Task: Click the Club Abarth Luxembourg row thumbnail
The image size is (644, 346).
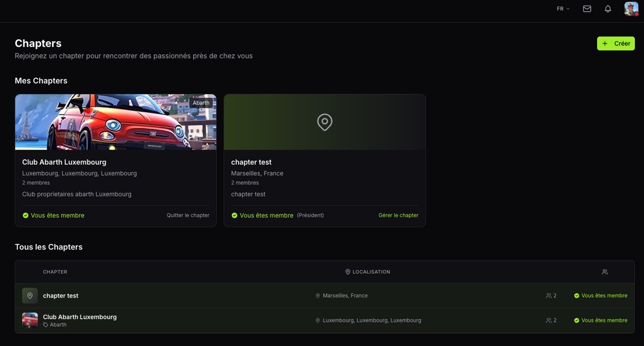Action: [30, 320]
